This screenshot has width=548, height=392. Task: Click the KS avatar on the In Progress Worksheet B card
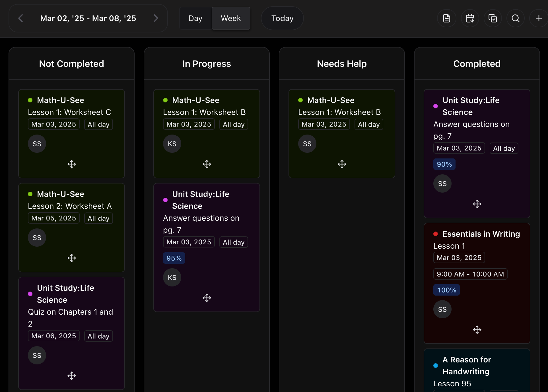pos(172,144)
